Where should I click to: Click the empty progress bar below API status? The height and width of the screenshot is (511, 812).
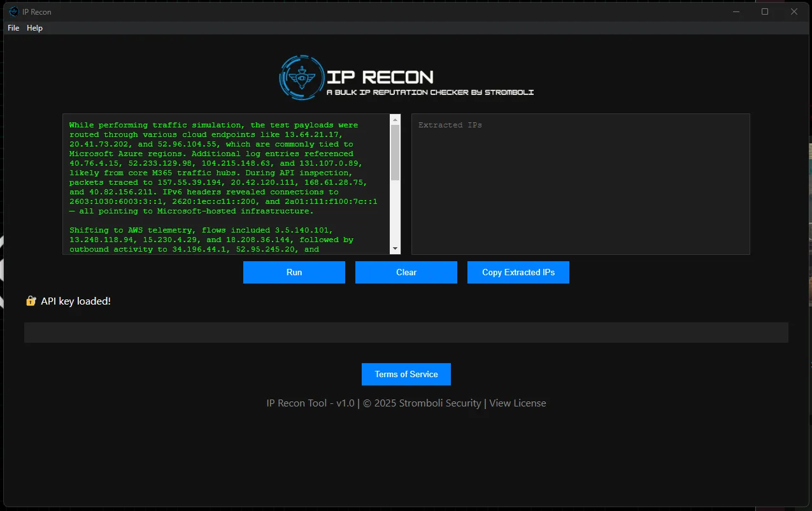click(x=406, y=333)
